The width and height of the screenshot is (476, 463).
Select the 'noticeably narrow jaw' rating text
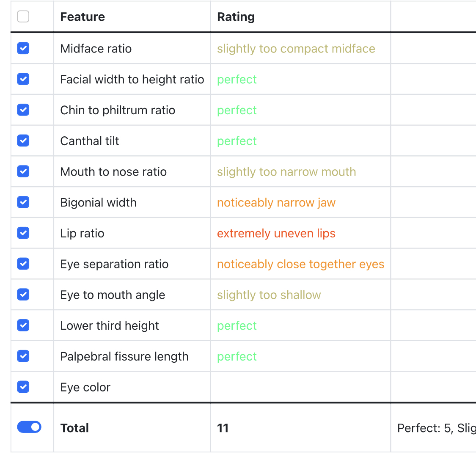coord(276,203)
